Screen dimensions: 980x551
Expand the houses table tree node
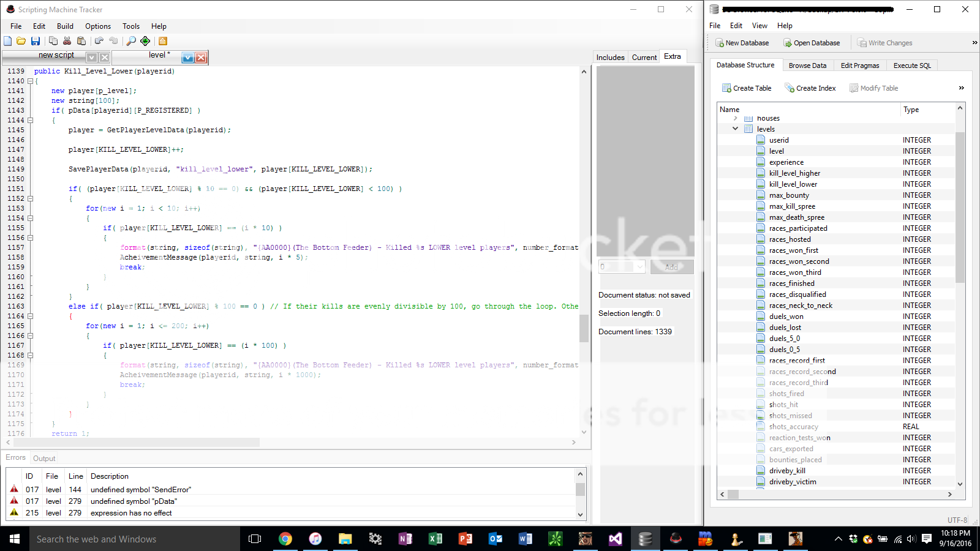tap(736, 118)
